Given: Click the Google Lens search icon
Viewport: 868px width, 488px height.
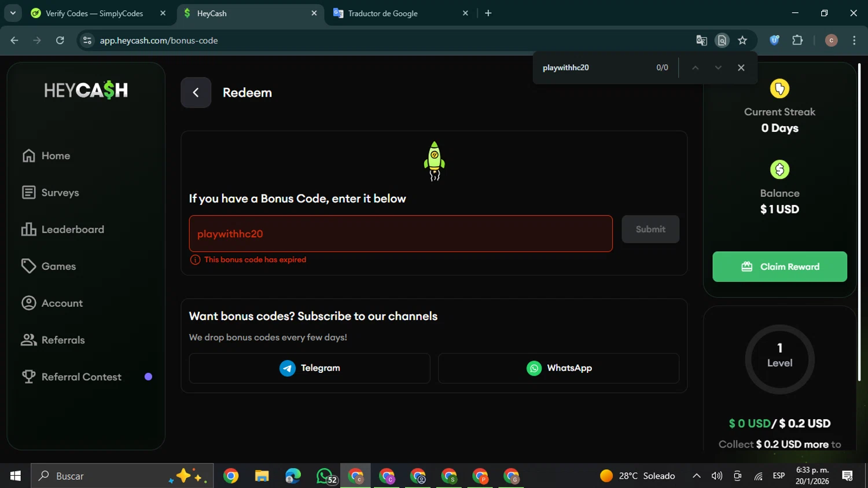Looking at the screenshot, I should (722, 41).
